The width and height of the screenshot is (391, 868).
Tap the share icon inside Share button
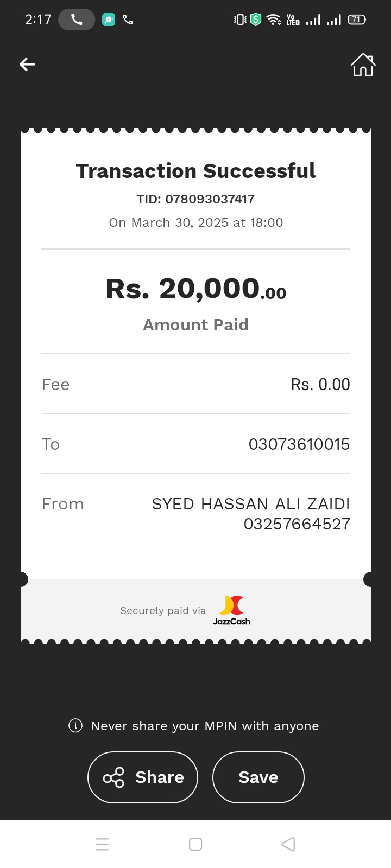113,777
